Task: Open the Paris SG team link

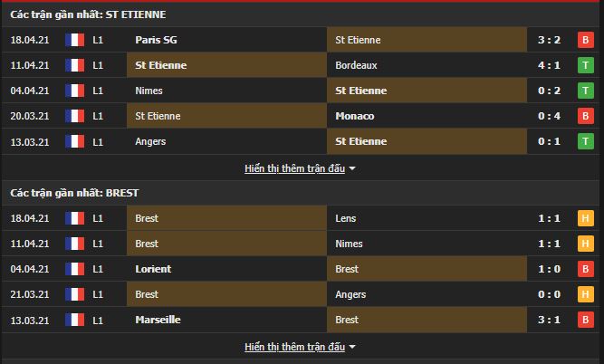Action: pyautogui.click(x=156, y=40)
